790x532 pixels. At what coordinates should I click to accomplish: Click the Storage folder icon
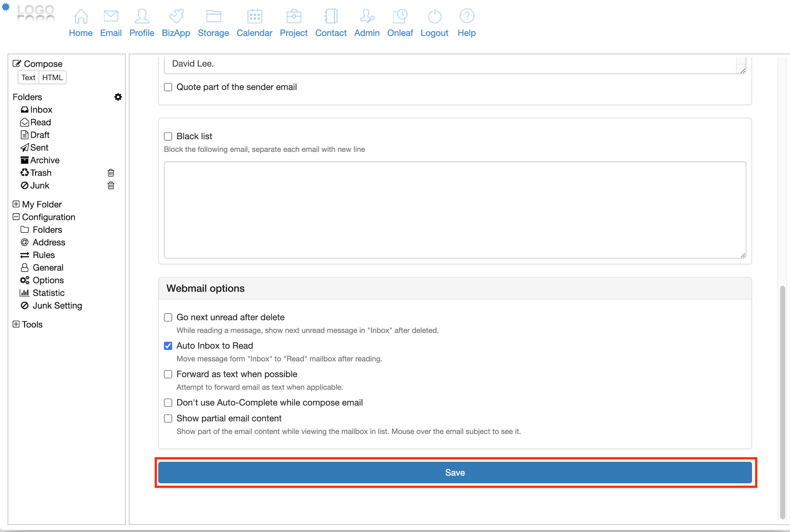213,17
